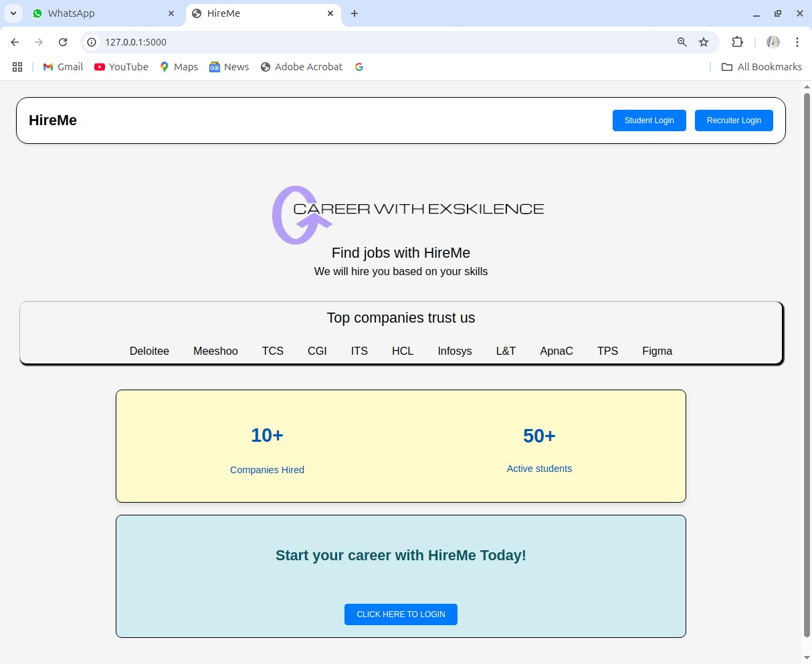The width and height of the screenshot is (812, 664).
Task: Open the profile avatar menu
Action: pos(773,42)
